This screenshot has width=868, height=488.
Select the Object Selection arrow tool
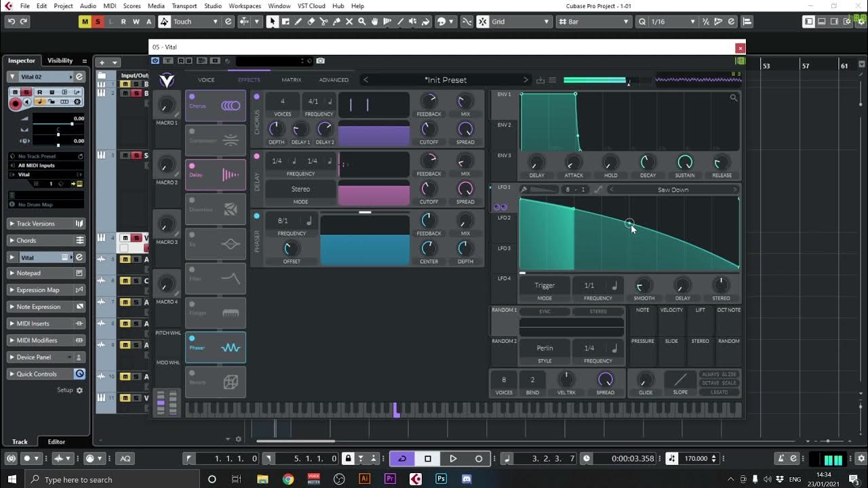(x=272, y=22)
